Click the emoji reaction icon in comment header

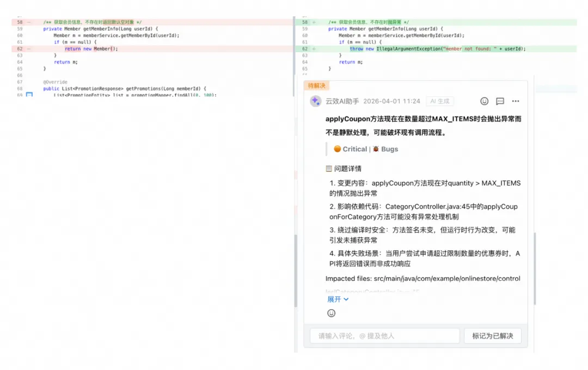tap(484, 101)
